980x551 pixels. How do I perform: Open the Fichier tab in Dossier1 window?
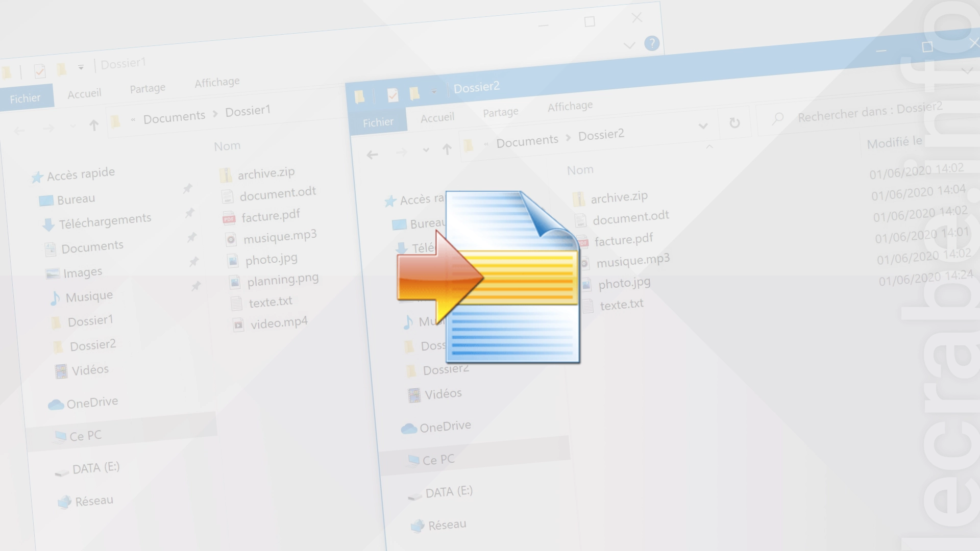(x=26, y=98)
